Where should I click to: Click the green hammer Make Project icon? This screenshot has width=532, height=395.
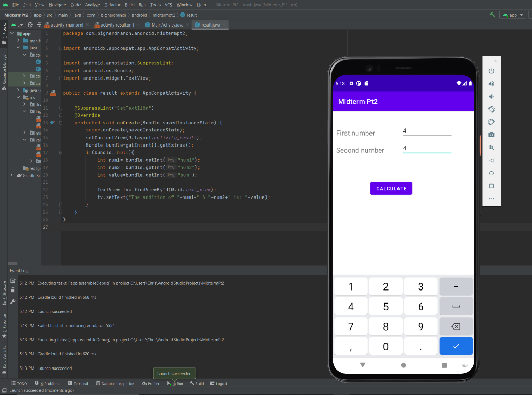[493, 15]
